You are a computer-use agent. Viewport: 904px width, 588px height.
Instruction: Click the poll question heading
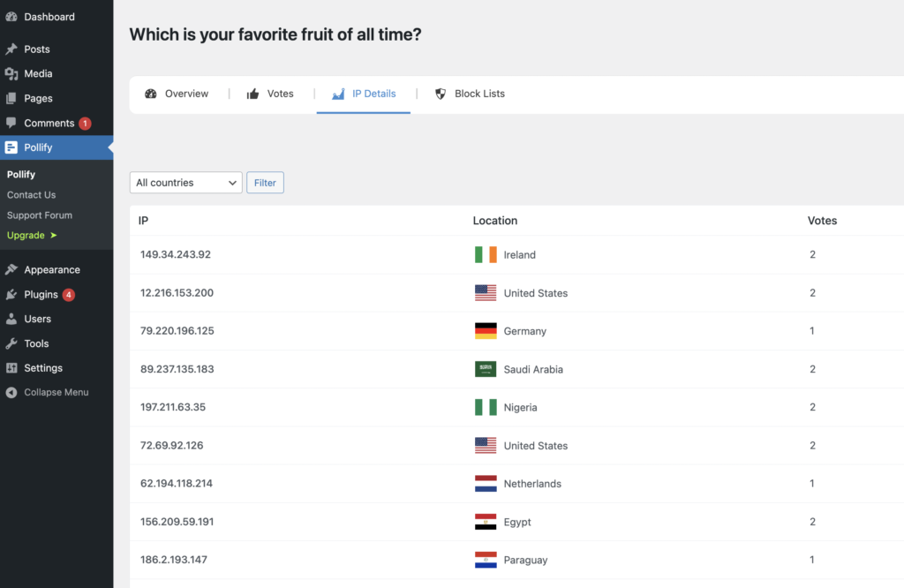click(x=275, y=34)
